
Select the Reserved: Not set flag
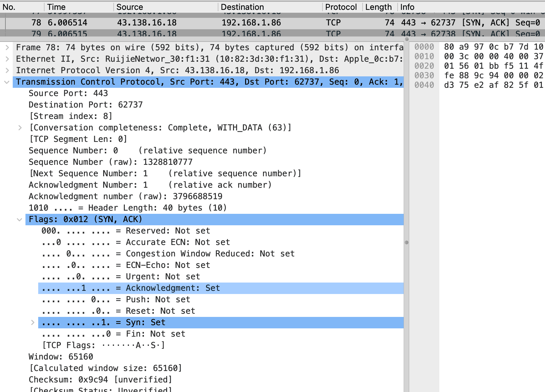tap(126, 231)
